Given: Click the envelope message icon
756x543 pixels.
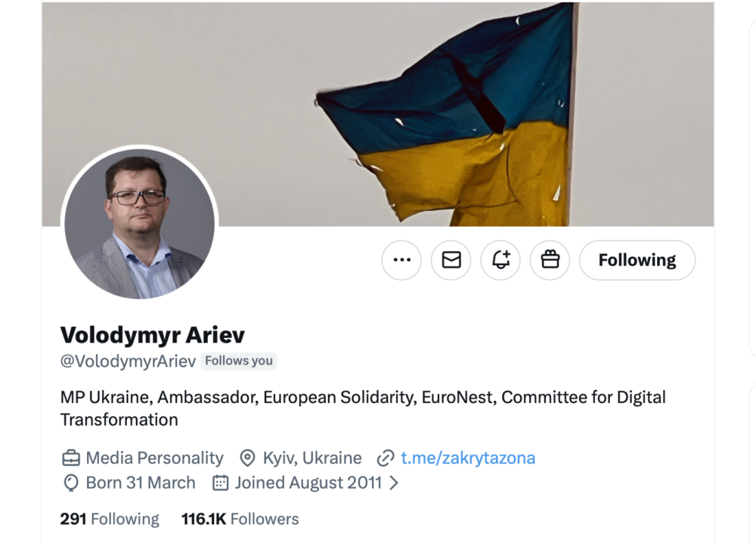Looking at the screenshot, I should [x=451, y=260].
